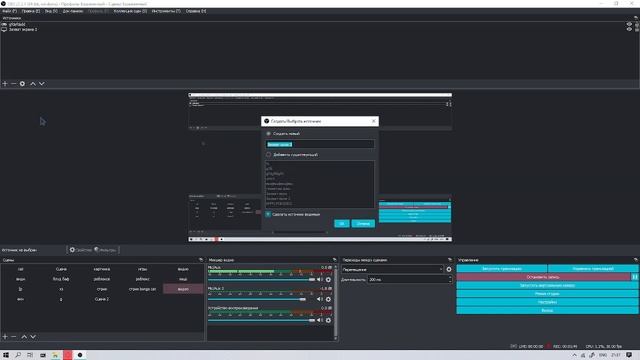Select scene named картинка
640x360 pixels.
pyautogui.click(x=102, y=269)
